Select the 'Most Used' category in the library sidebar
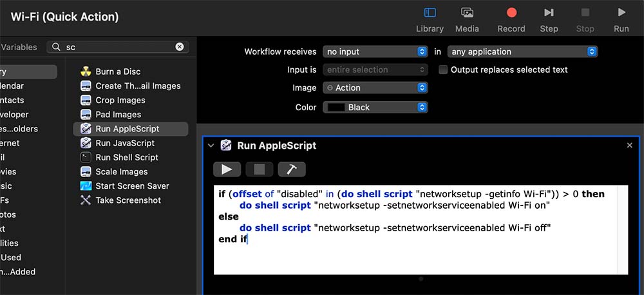 [12, 258]
